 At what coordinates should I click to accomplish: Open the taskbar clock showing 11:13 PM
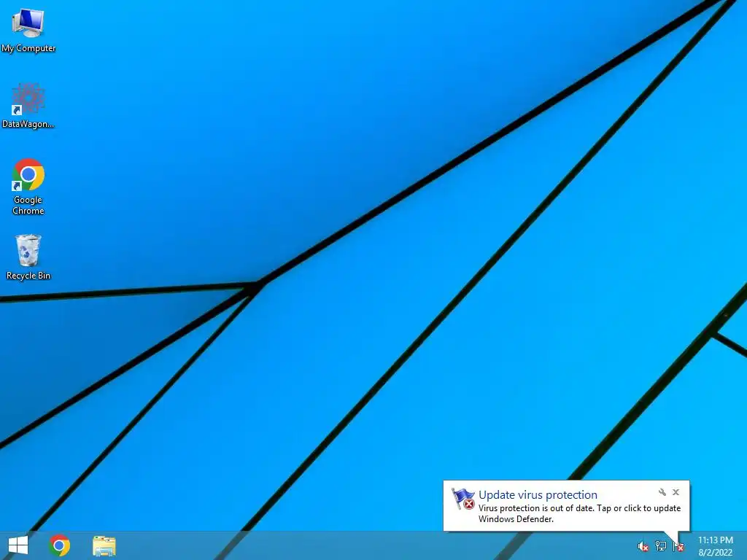click(x=716, y=546)
